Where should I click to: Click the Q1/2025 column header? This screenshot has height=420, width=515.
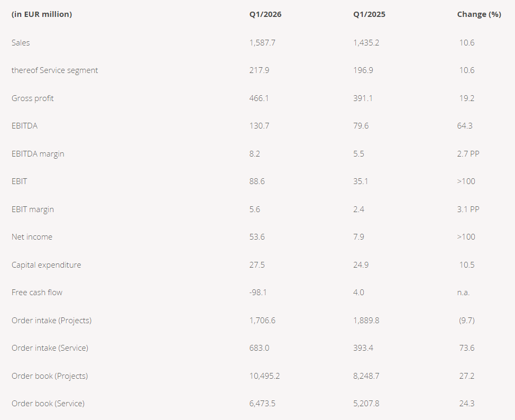click(369, 14)
